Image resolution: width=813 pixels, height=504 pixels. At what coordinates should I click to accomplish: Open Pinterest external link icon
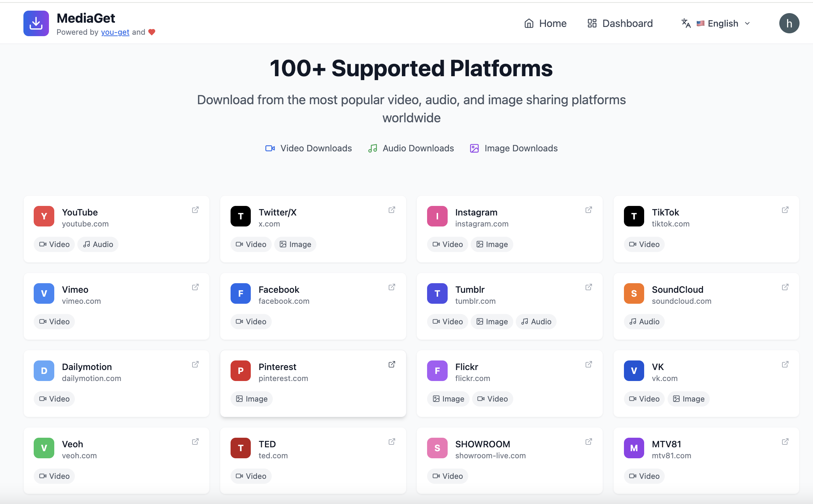click(x=392, y=364)
